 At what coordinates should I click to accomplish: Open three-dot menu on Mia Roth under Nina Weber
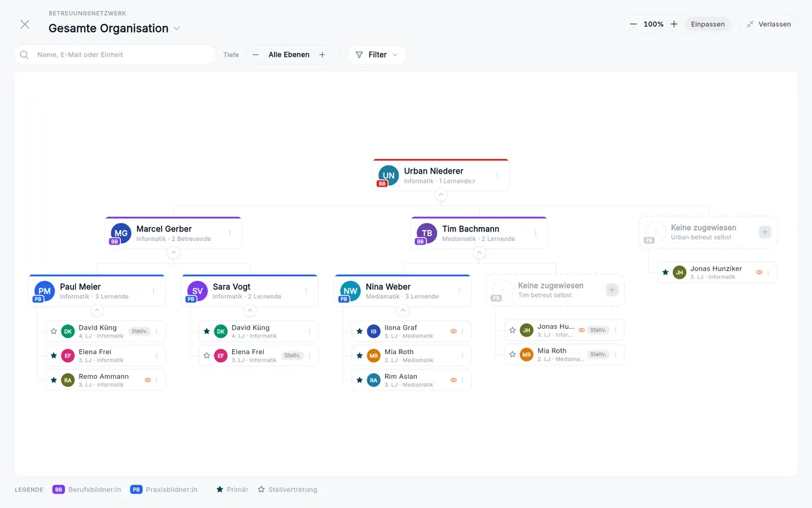(462, 356)
